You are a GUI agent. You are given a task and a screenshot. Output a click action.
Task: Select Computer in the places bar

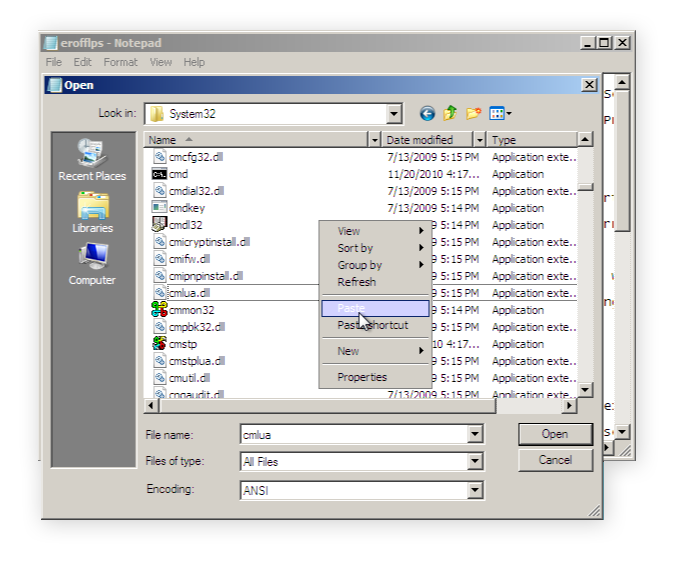92,264
